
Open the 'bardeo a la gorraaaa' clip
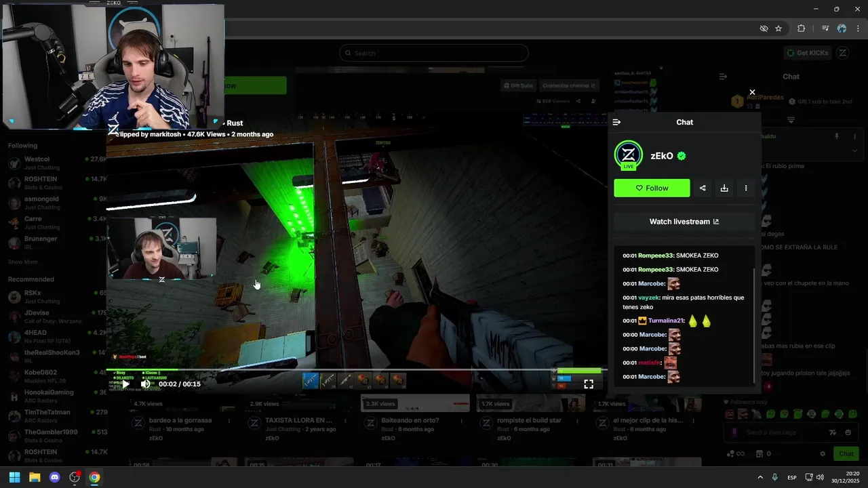pos(180,420)
